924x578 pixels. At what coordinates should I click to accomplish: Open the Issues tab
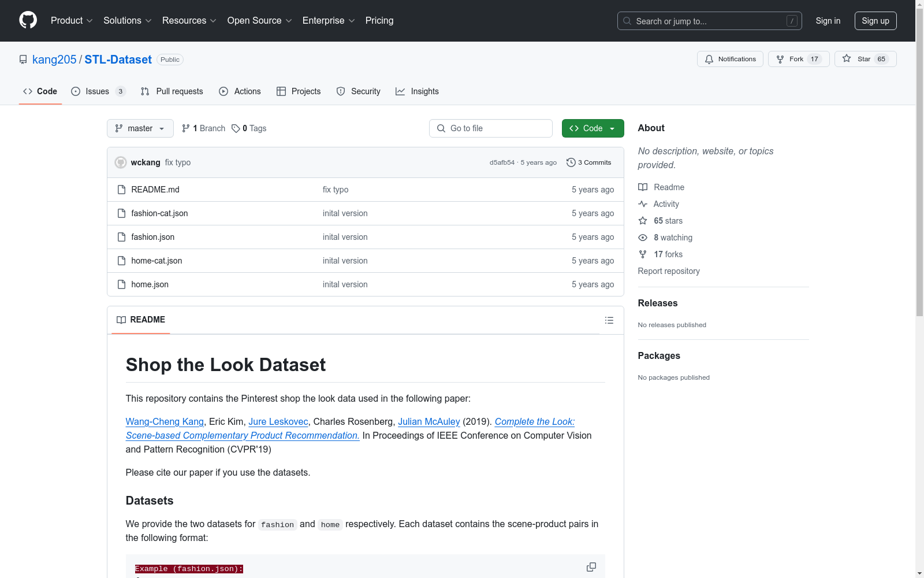pyautogui.click(x=98, y=91)
